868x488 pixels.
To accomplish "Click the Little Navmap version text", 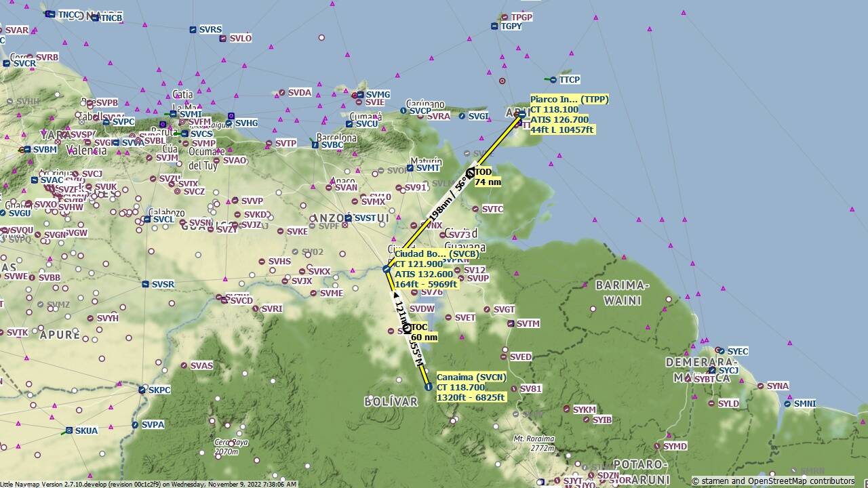I will pos(149,484).
